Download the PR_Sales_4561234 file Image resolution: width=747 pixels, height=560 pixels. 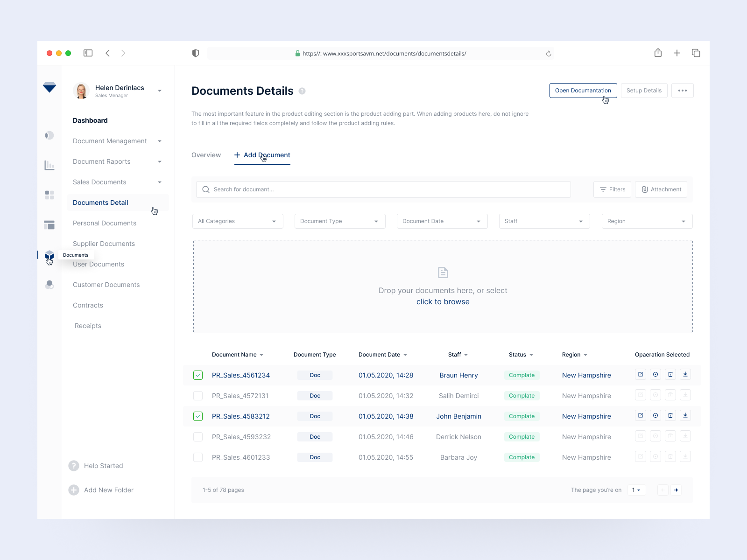point(685,374)
